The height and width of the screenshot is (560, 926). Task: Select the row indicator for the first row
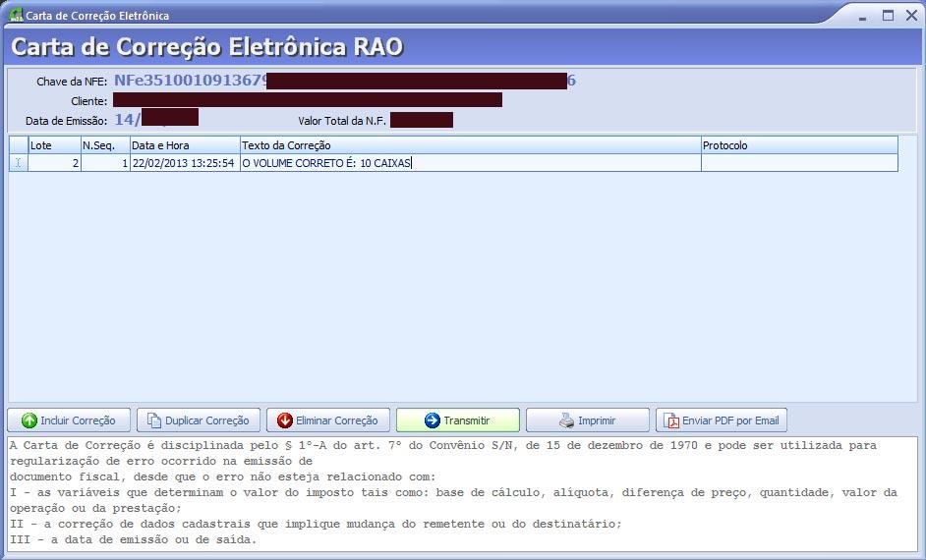click(19, 163)
